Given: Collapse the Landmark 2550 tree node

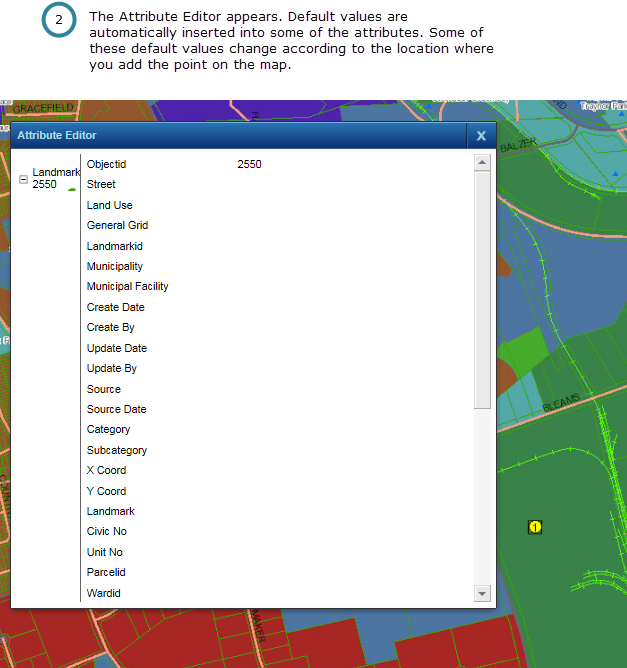Looking at the screenshot, I should click(x=24, y=179).
